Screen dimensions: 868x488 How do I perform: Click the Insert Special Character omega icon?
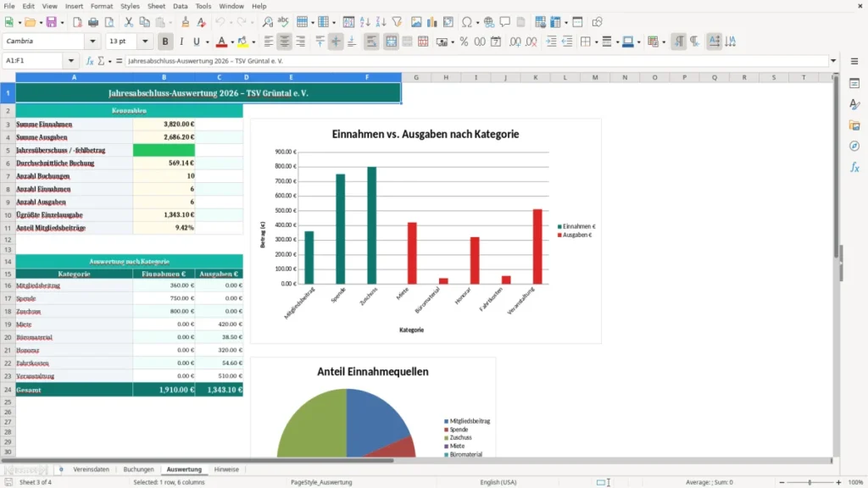pos(467,22)
